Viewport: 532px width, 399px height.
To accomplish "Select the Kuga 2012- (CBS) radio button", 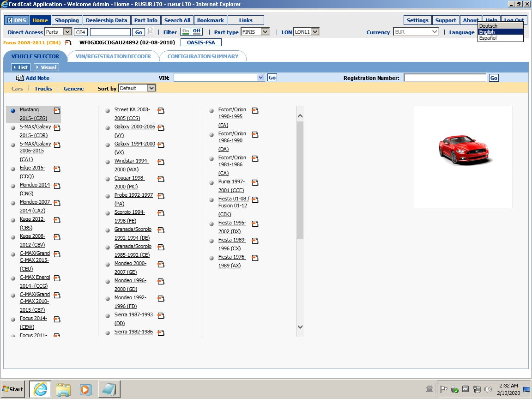I will (13, 219).
